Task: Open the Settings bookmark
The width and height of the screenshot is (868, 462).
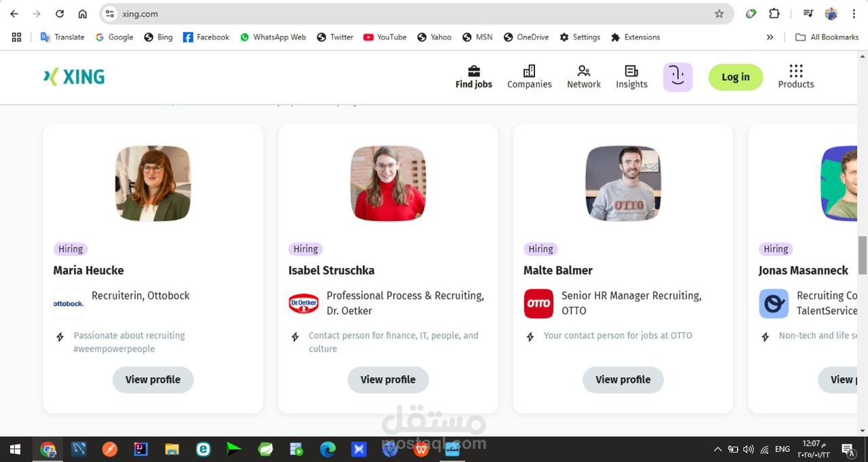Action: (x=580, y=37)
